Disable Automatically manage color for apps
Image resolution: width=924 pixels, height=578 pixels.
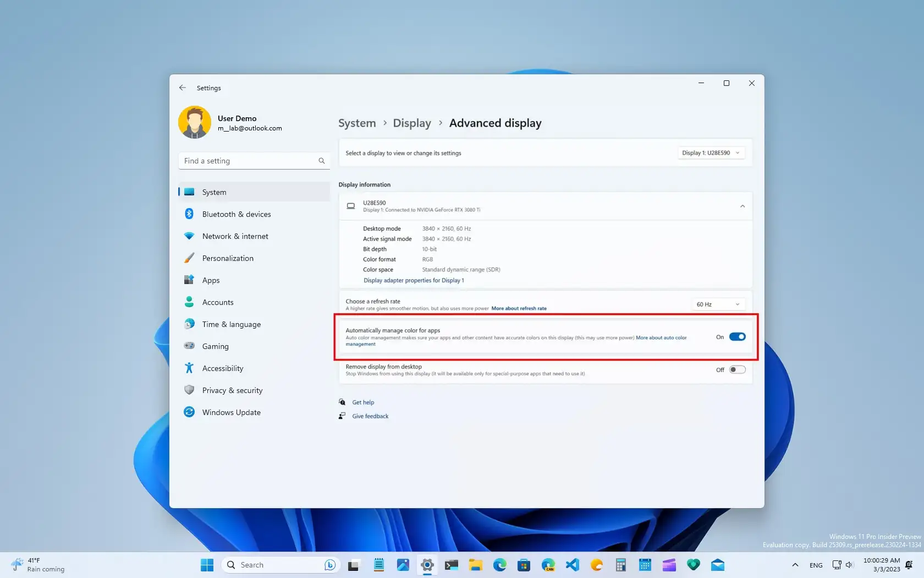click(x=737, y=336)
